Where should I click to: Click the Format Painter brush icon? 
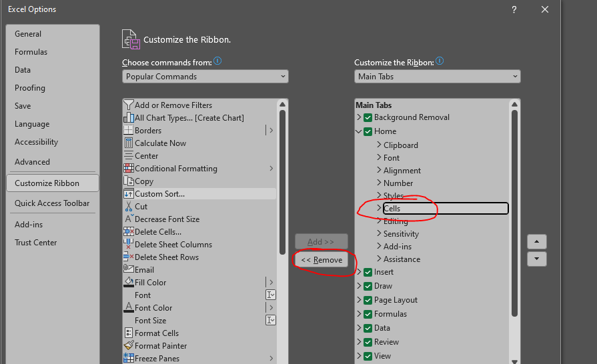tap(129, 345)
